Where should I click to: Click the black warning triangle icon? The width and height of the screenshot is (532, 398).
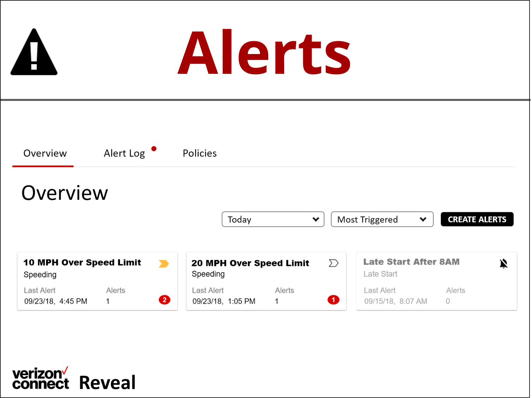pyautogui.click(x=34, y=52)
